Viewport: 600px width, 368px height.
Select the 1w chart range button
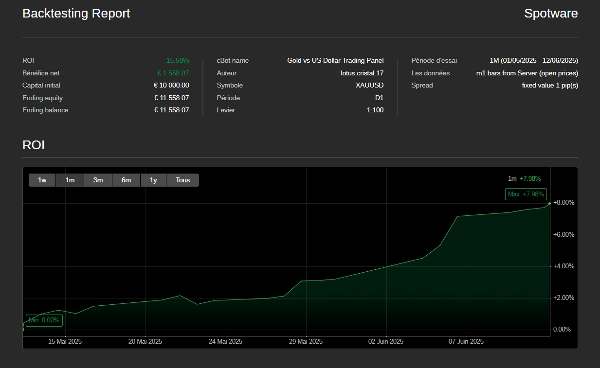(x=42, y=180)
